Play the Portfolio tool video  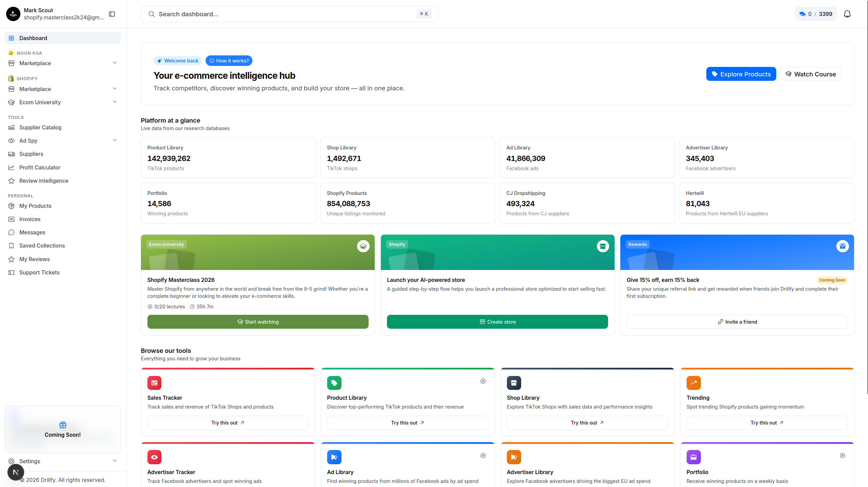click(843, 455)
